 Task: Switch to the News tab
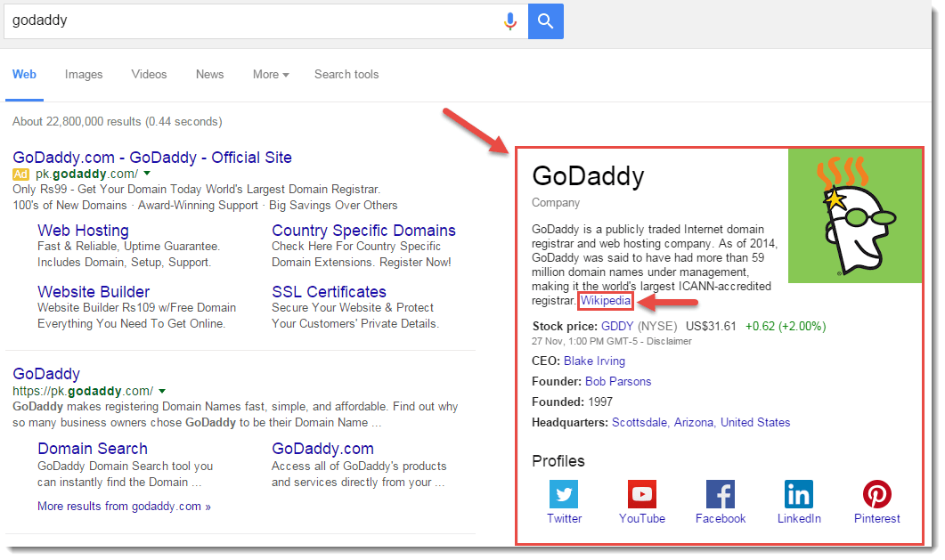(209, 74)
